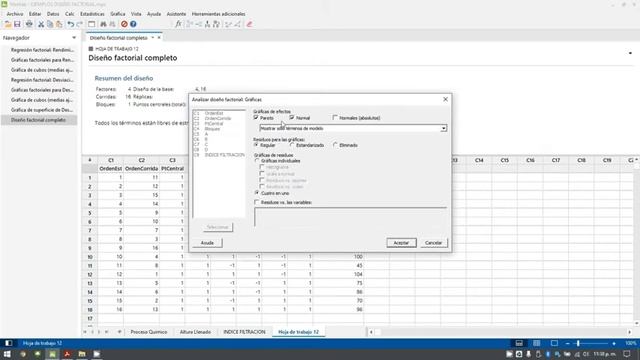Open Adobe Acrobat red taskbar icon
The width and height of the screenshot is (640, 360).
pyautogui.click(x=67, y=354)
